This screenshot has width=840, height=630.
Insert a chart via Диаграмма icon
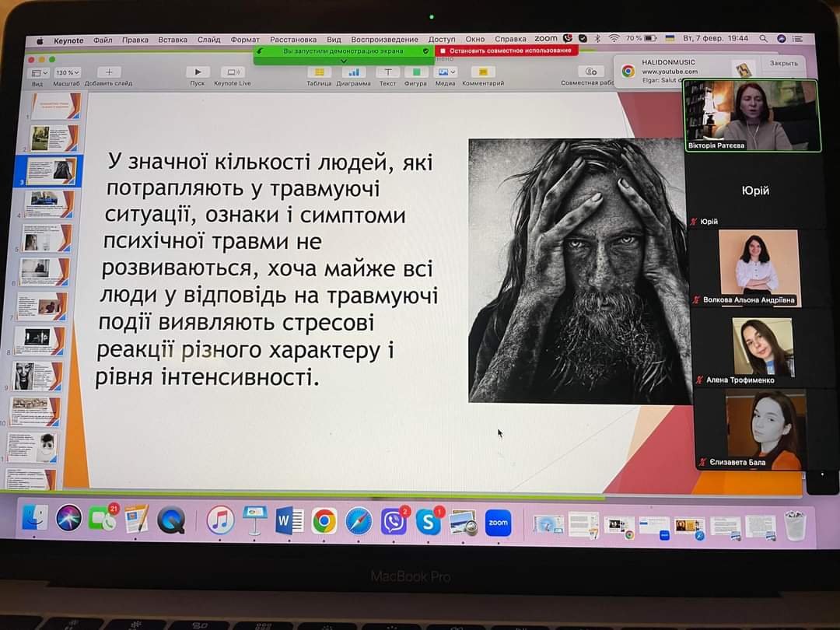(353, 72)
